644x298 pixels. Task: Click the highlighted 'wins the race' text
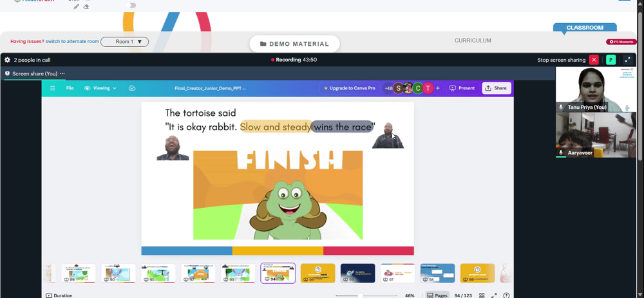click(343, 127)
